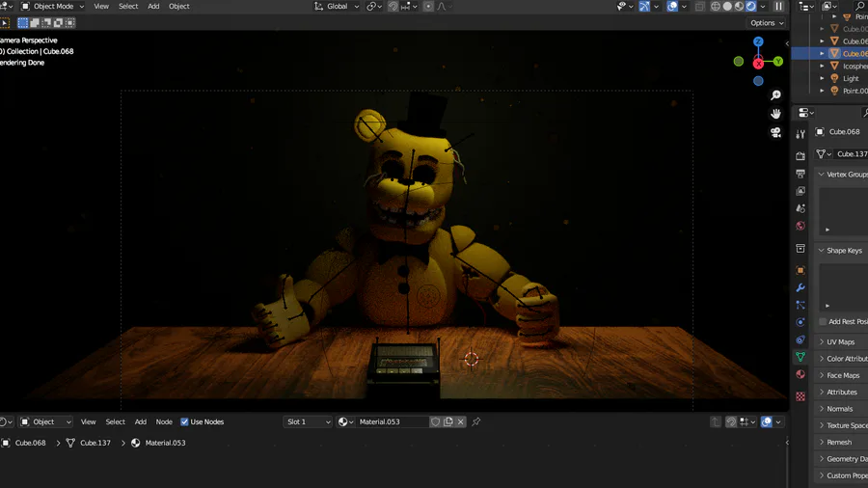Screen dimensions: 868x488
Task: Toggle proportional editing
Action: [428, 6]
